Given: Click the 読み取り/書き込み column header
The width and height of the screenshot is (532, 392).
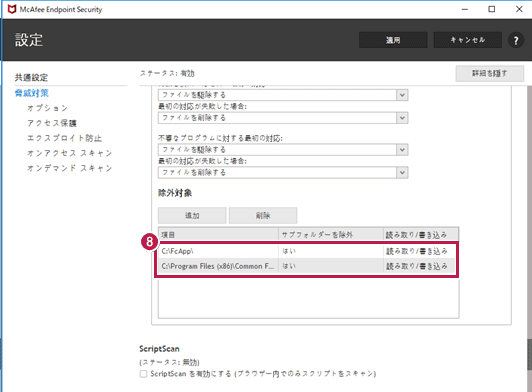Looking at the screenshot, I should pyautogui.click(x=421, y=235).
